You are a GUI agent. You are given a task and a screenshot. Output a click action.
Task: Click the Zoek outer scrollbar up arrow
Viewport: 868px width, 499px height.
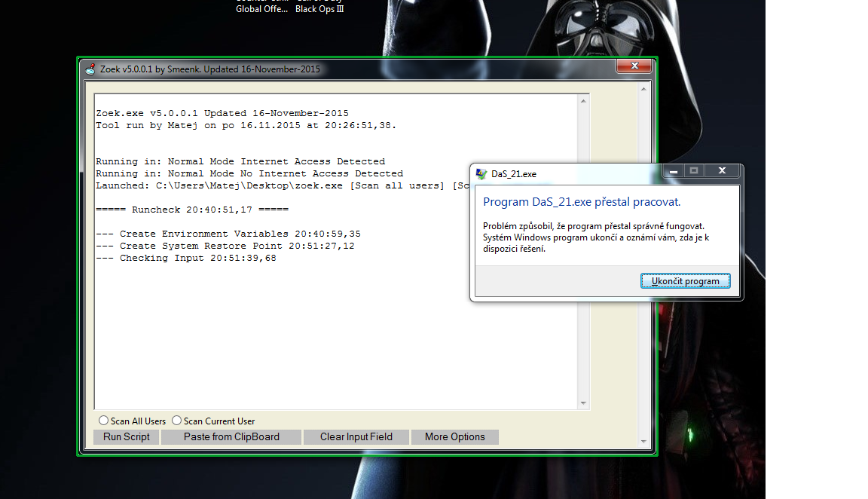tap(643, 89)
